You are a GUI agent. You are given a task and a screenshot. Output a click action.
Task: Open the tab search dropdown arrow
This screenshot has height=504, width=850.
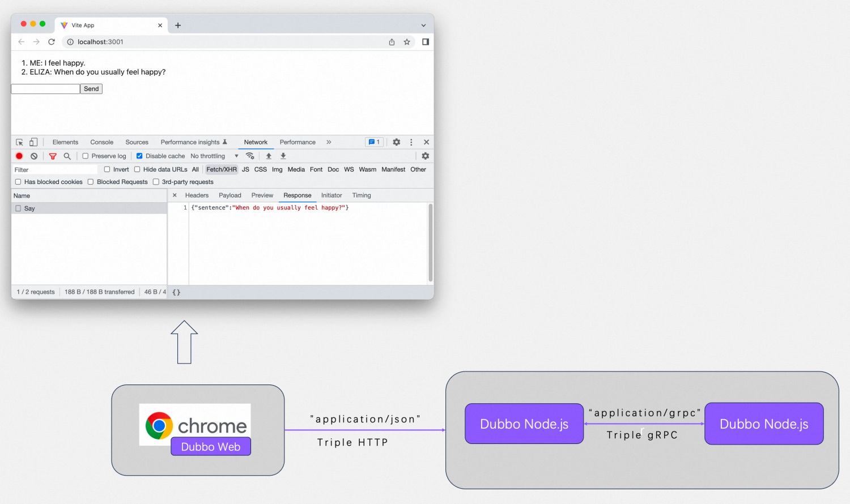click(423, 25)
